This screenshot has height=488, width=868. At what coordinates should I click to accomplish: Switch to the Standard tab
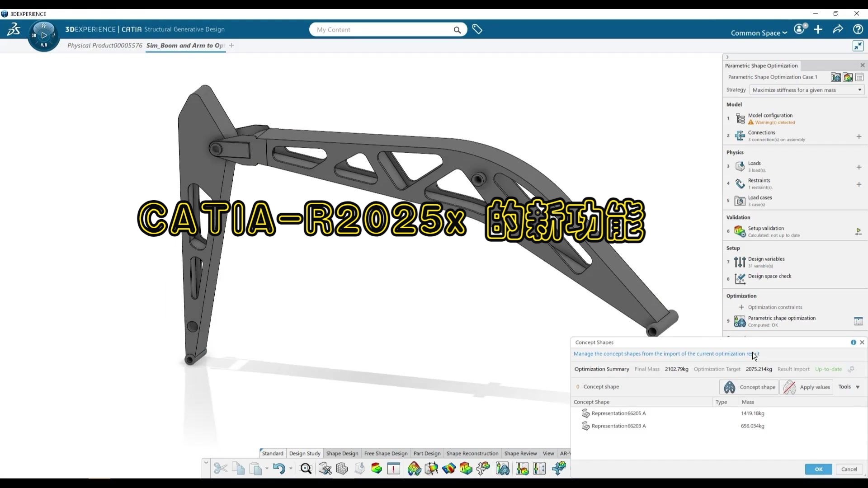(273, 453)
